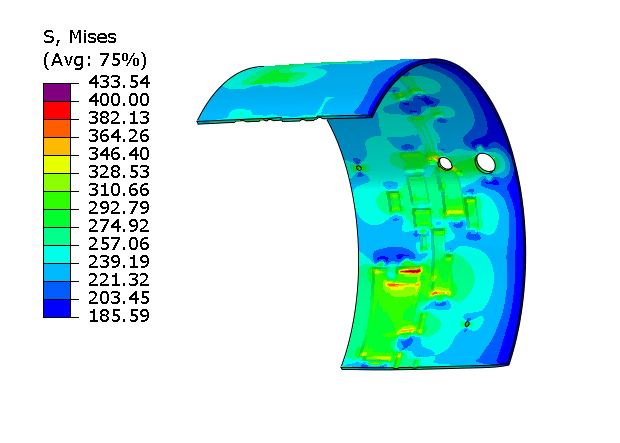
Task: Select the red legend swatch below 400.00
Action: (x=56, y=109)
